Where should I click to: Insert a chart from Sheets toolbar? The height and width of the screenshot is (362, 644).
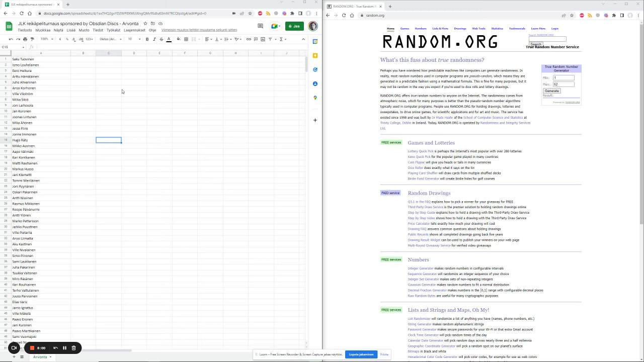[263, 39]
